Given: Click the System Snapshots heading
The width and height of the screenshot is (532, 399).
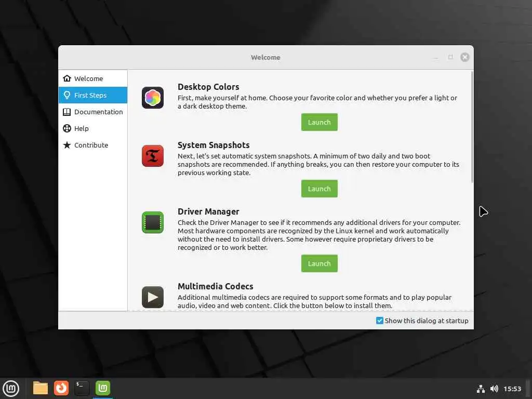Looking at the screenshot, I should coord(214,145).
